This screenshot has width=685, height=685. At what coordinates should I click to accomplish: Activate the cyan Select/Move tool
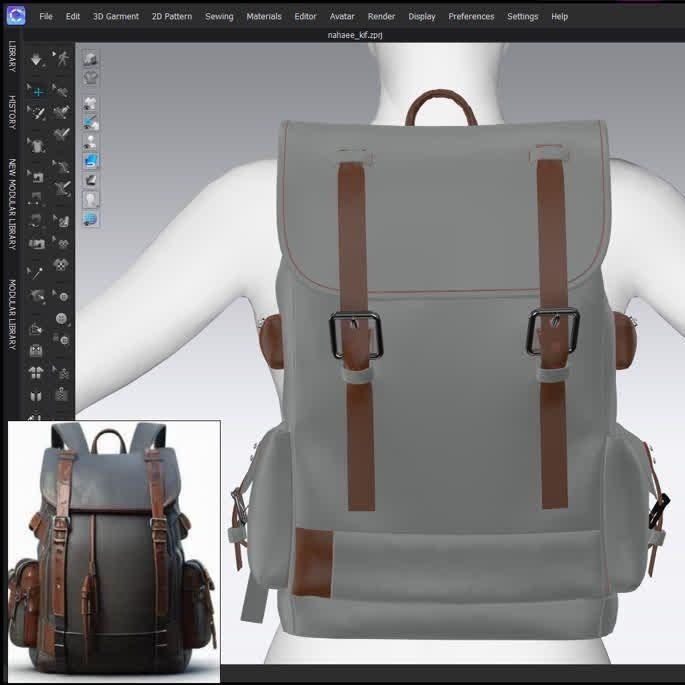click(x=38, y=91)
